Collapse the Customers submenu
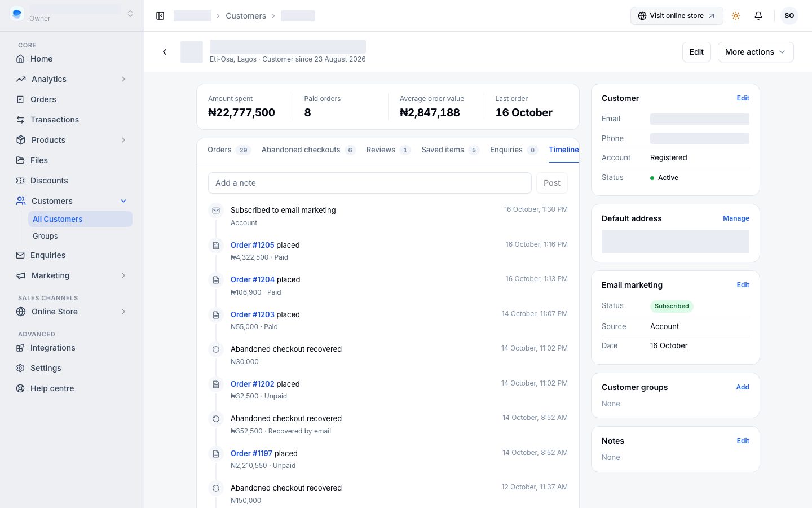 point(123,201)
